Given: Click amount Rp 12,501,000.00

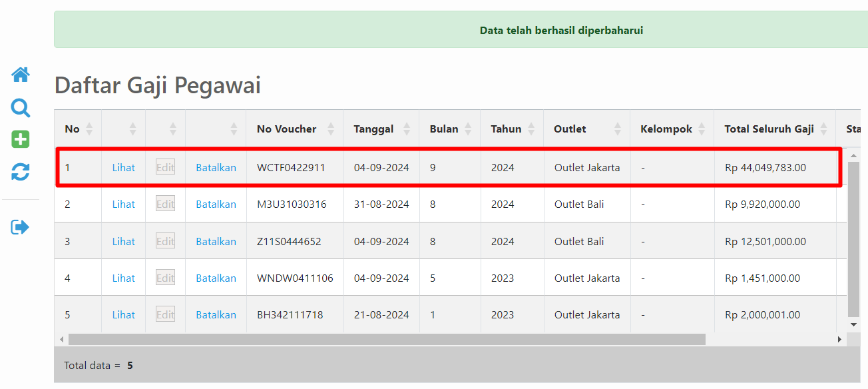Looking at the screenshot, I should [765, 242].
